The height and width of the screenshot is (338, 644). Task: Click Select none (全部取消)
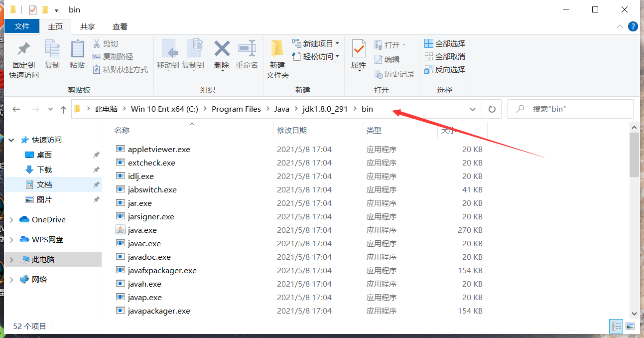pos(445,57)
